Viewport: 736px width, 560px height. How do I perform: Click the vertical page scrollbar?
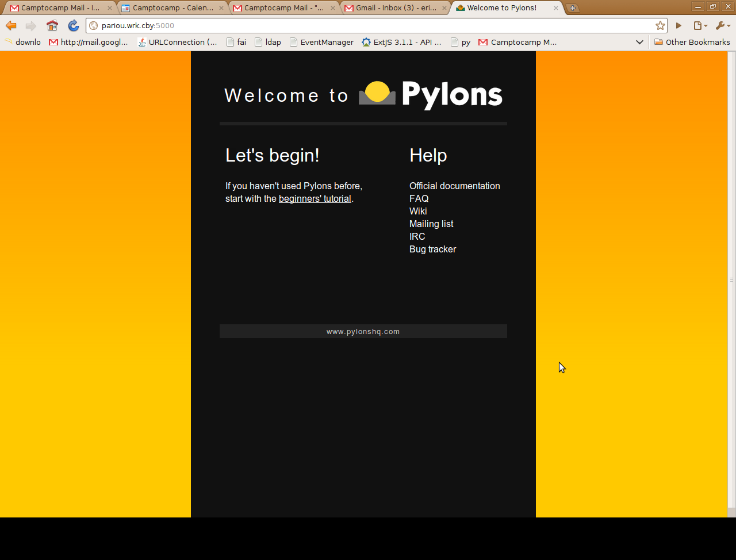click(731, 280)
